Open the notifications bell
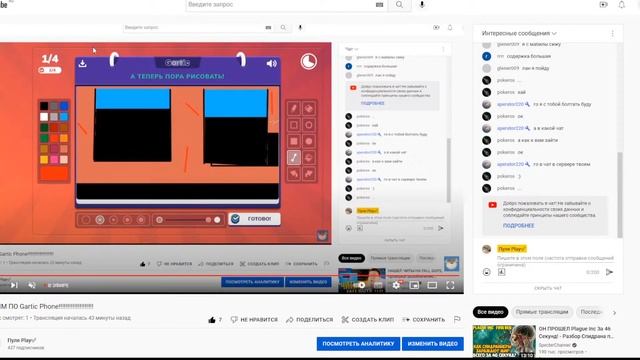 (x=621, y=4)
